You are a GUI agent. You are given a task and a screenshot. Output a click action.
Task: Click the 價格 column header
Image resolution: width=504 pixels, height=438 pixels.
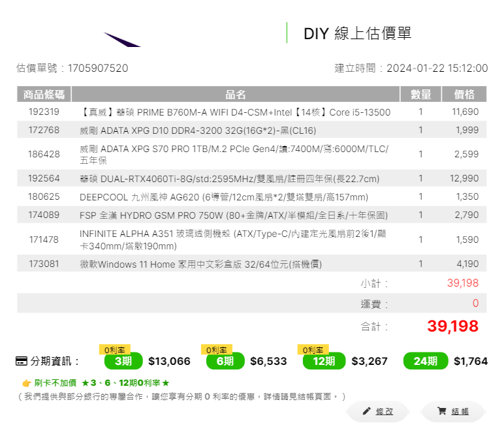[x=464, y=94]
